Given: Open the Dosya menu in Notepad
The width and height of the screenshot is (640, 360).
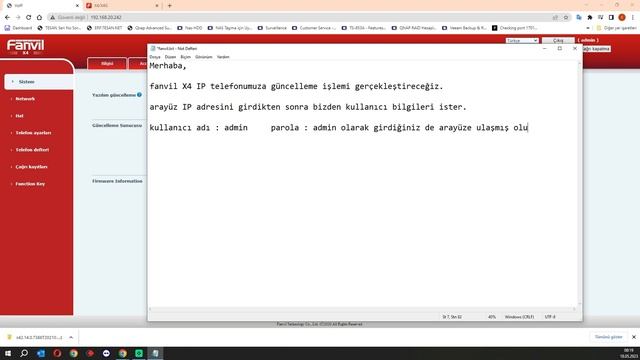Looking at the screenshot, I should tap(155, 57).
